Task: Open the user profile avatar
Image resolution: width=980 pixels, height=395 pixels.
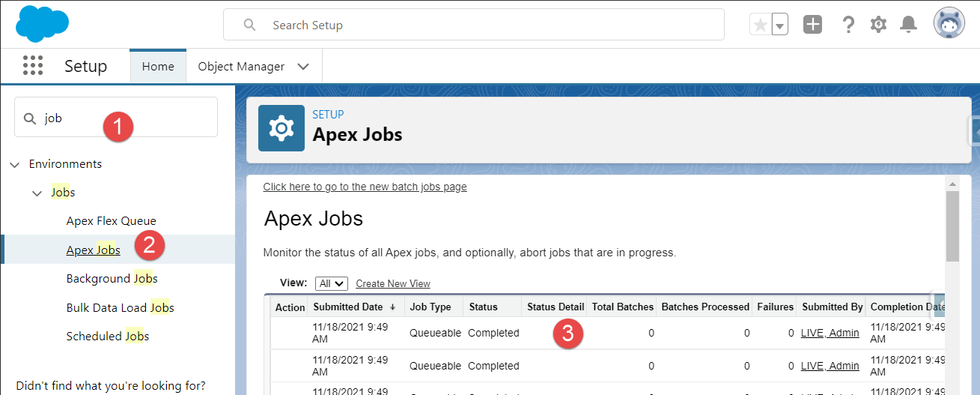Action: tap(949, 24)
